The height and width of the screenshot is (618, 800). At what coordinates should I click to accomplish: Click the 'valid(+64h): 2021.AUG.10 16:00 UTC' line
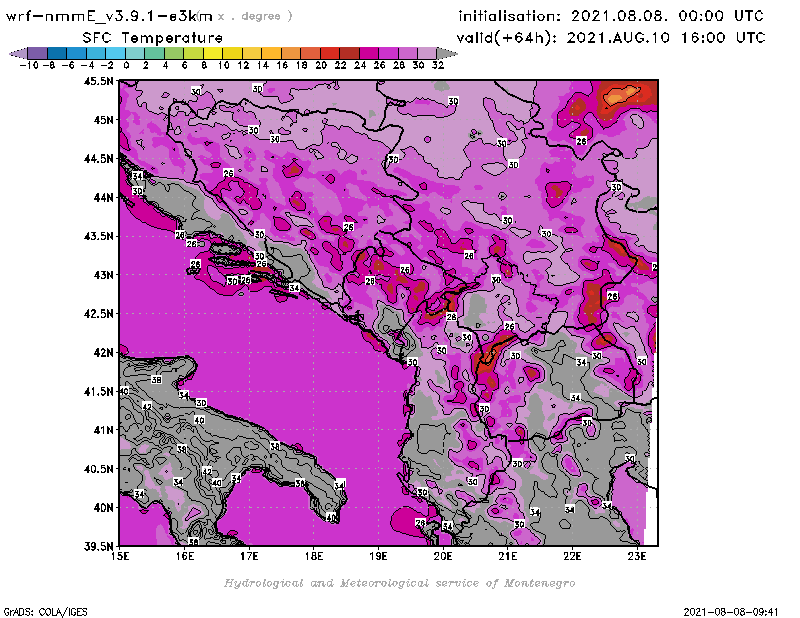click(x=611, y=38)
